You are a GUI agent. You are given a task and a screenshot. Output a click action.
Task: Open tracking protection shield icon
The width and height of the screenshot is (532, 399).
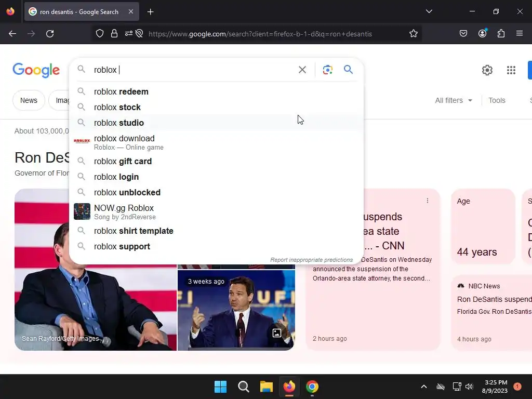pos(99,34)
